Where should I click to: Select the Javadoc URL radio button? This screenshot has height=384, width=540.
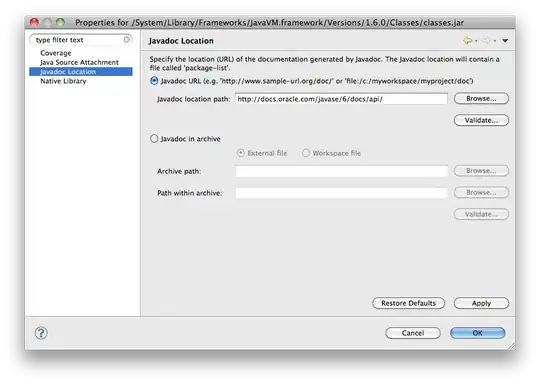tap(154, 81)
